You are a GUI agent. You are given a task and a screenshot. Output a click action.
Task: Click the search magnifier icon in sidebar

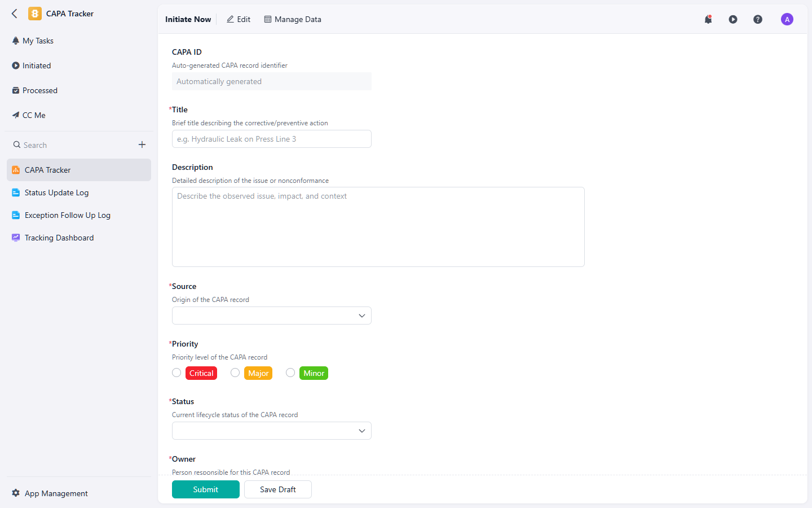click(17, 145)
